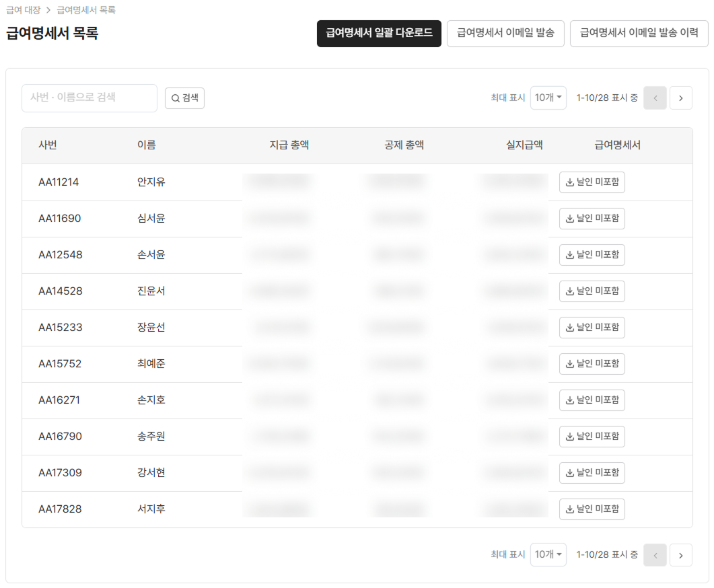714x588 pixels.
Task: Click the bottom next-page chevron
Action: tap(680, 555)
